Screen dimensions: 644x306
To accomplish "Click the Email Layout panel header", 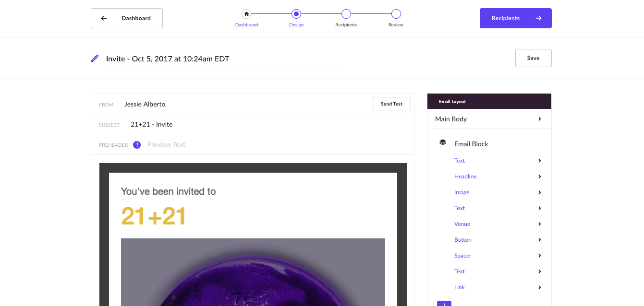I will (x=489, y=101).
